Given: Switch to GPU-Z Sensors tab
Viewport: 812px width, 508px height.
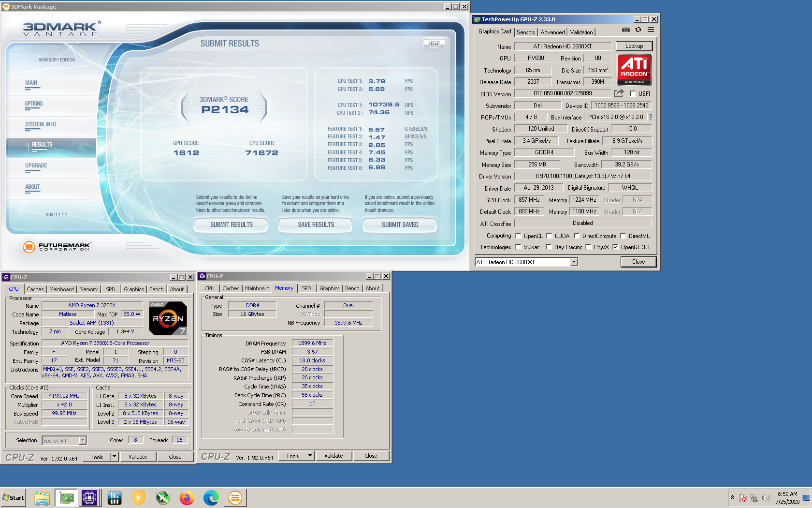Looking at the screenshot, I should pyautogui.click(x=526, y=32).
